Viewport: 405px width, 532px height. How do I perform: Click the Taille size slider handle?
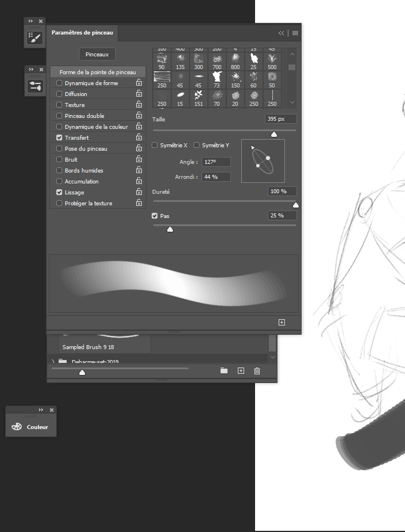tap(274, 135)
